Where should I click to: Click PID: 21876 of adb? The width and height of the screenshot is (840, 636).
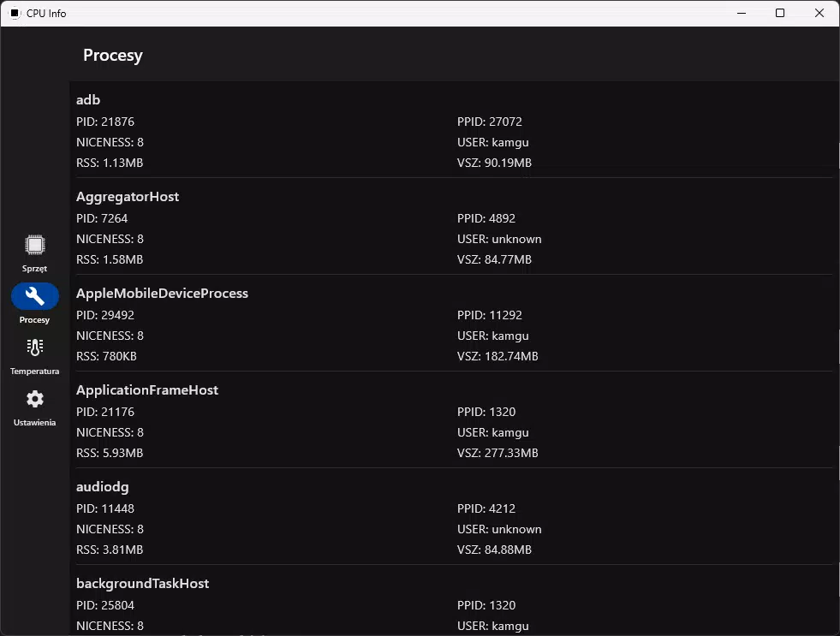click(x=105, y=122)
